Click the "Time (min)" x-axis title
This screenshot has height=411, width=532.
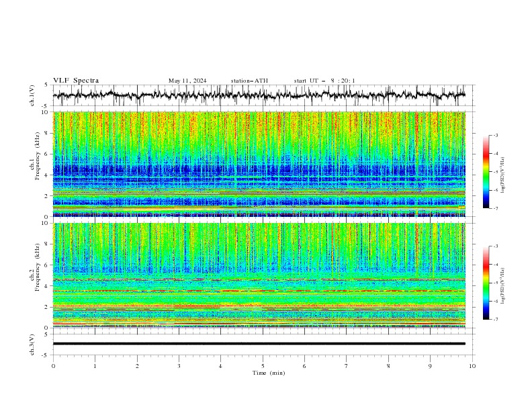coord(269,373)
